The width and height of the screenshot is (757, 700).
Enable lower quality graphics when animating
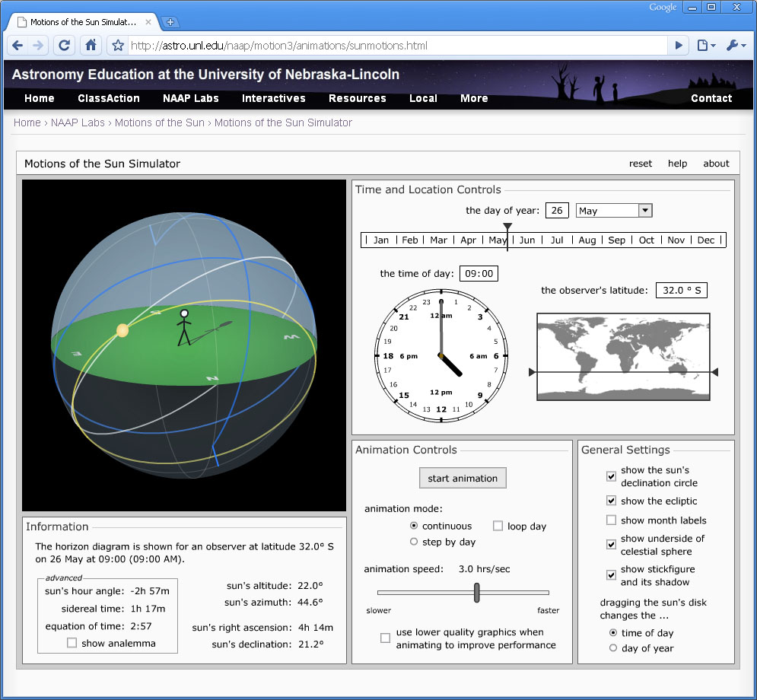pos(385,638)
